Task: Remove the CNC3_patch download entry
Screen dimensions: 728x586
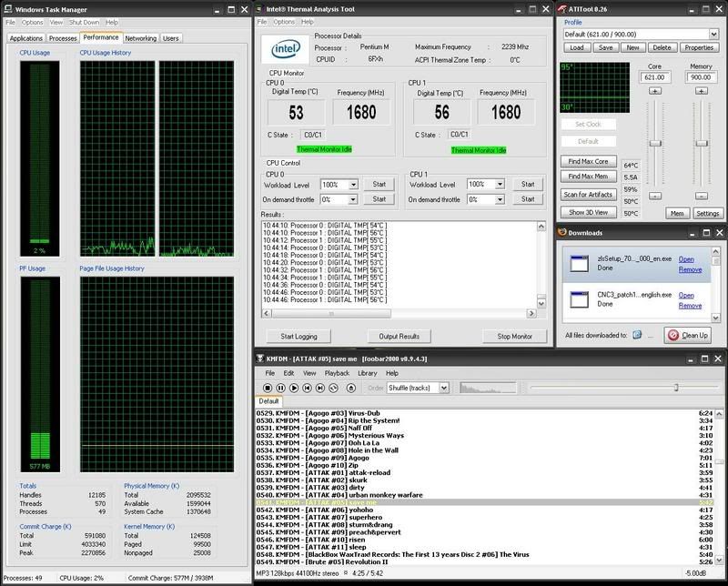Action: pyautogui.click(x=690, y=306)
